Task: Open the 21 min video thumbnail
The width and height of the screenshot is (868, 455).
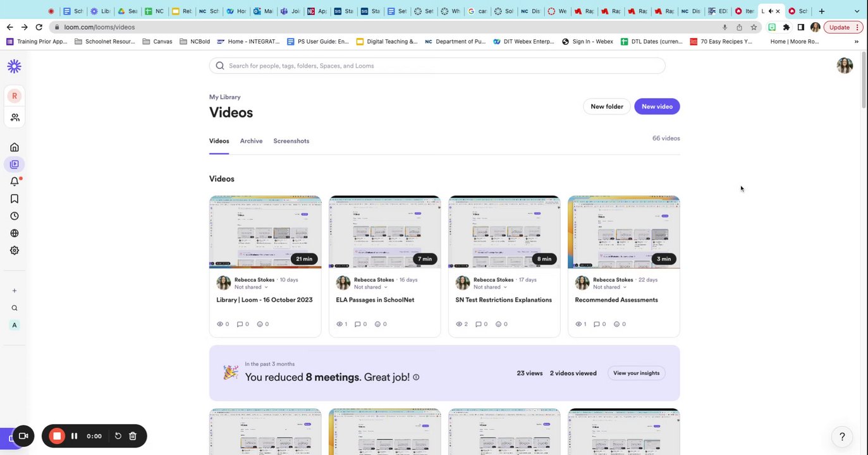Action: pyautogui.click(x=266, y=232)
